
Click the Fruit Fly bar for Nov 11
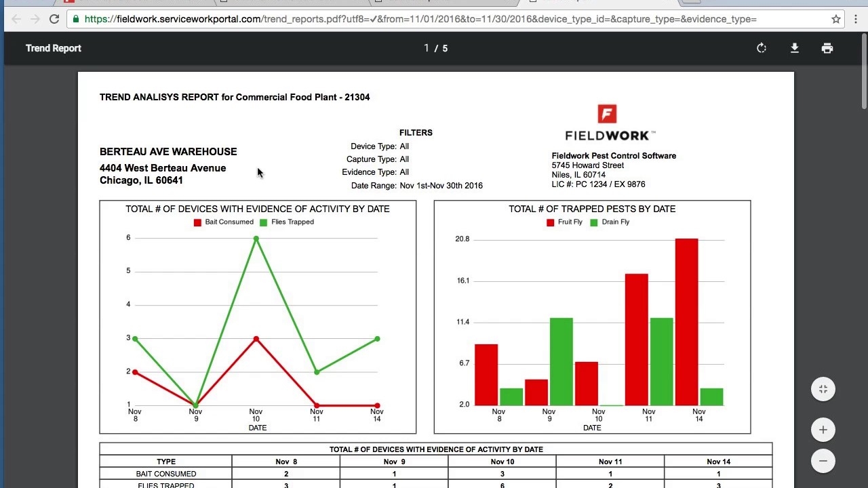coord(636,340)
